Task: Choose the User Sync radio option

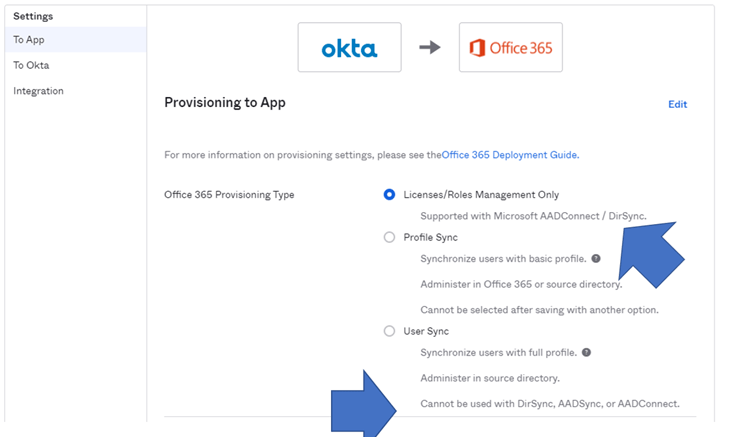Action: (x=390, y=331)
